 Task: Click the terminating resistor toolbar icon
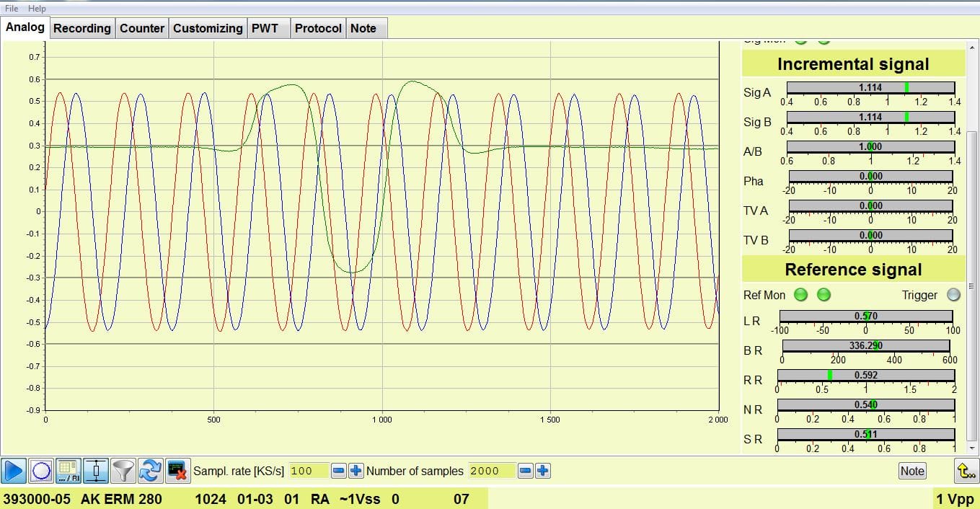pos(96,471)
